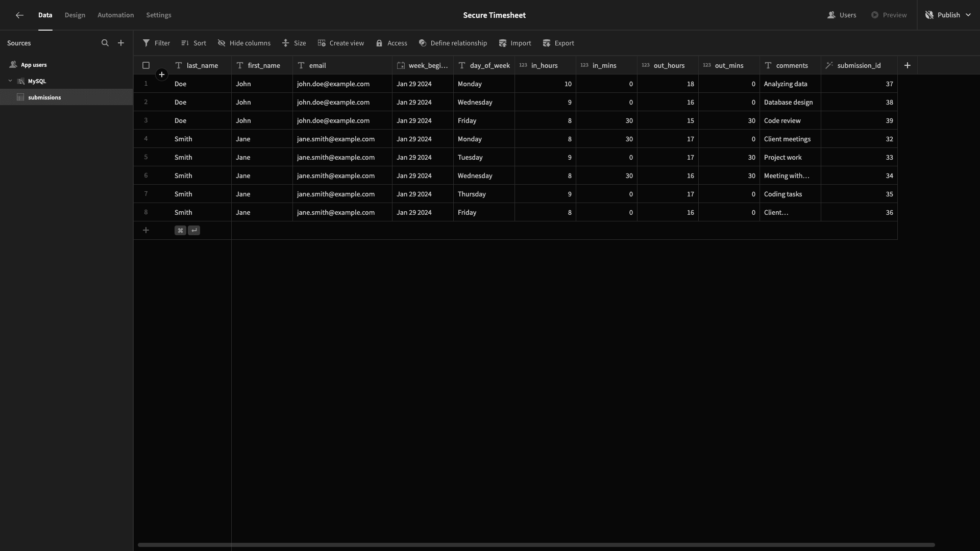Image resolution: width=980 pixels, height=551 pixels.
Task: Click the submission_id column header
Action: click(859, 65)
